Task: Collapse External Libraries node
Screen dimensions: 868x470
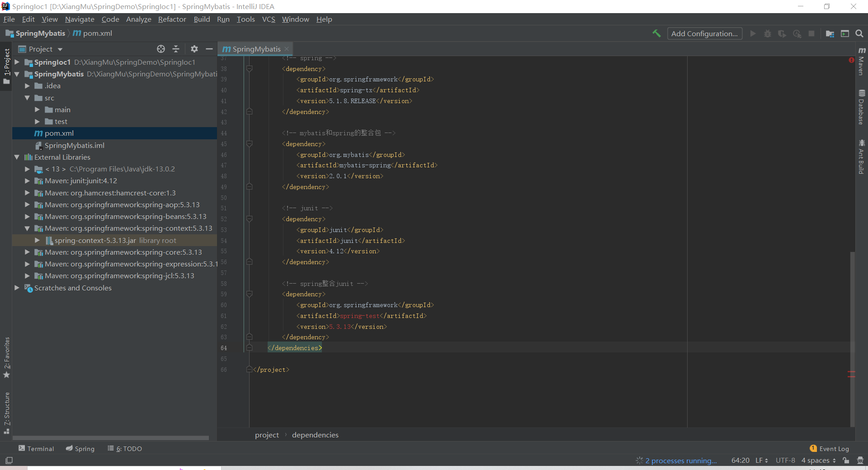Action: coord(17,157)
